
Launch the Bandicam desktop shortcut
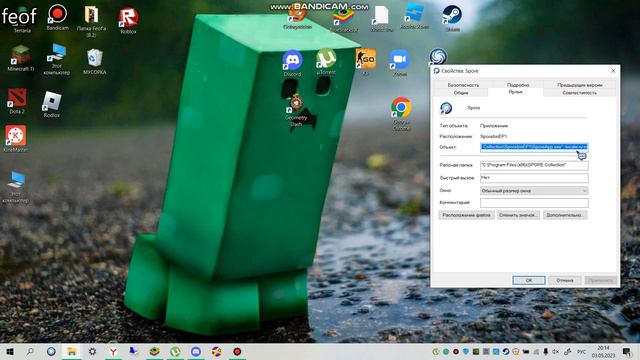click(x=58, y=17)
